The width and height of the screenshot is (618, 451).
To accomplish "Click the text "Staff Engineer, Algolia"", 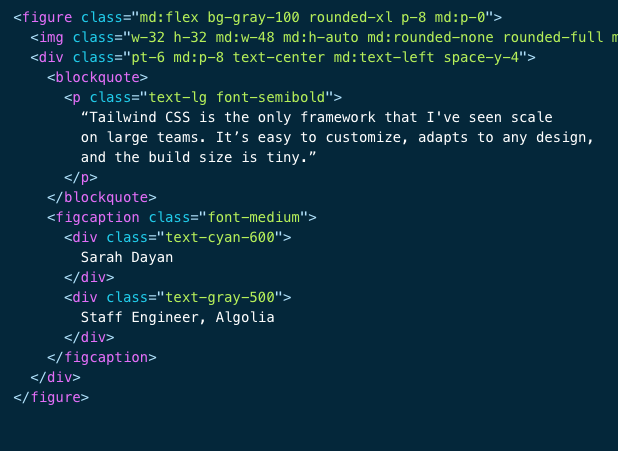I will (177, 317).
